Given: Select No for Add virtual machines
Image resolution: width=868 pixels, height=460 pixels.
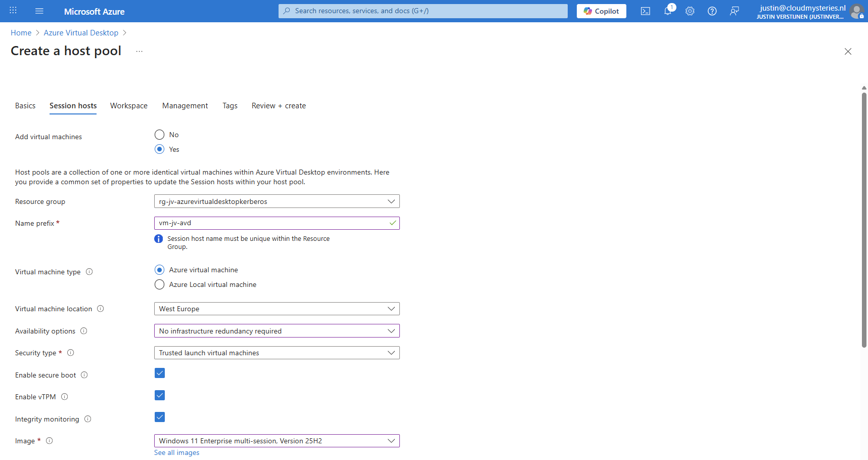Looking at the screenshot, I should (x=160, y=135).
